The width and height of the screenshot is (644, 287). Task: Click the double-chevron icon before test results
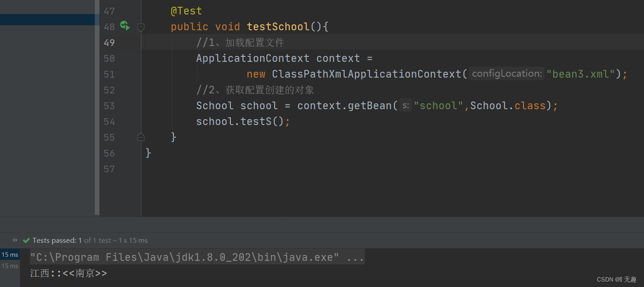point(14,240)
